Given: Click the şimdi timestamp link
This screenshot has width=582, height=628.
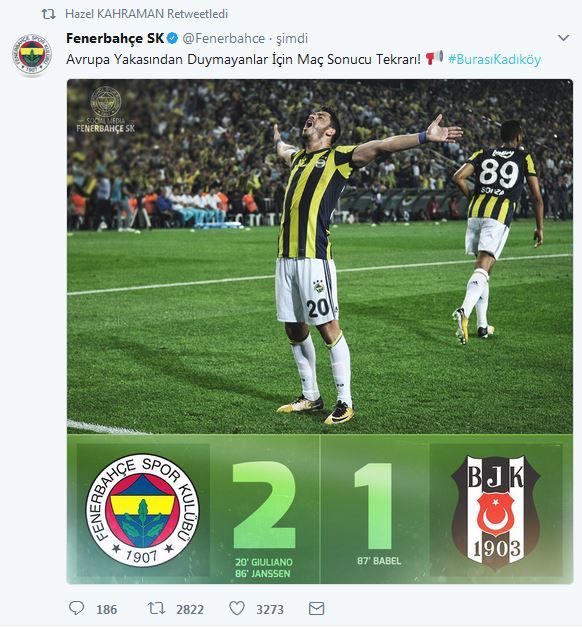Looking at the screenshot, I should click(x=292, y=39).
